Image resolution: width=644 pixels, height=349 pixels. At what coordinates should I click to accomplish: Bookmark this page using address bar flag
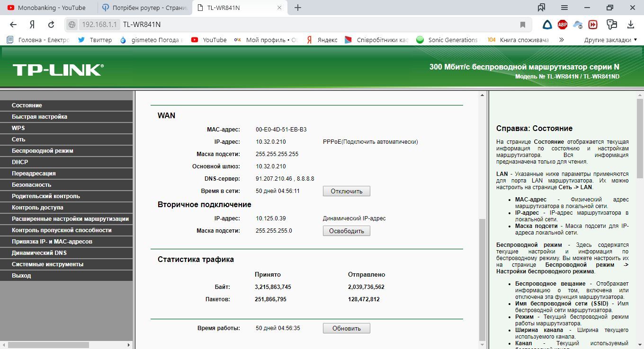(523, 25)
